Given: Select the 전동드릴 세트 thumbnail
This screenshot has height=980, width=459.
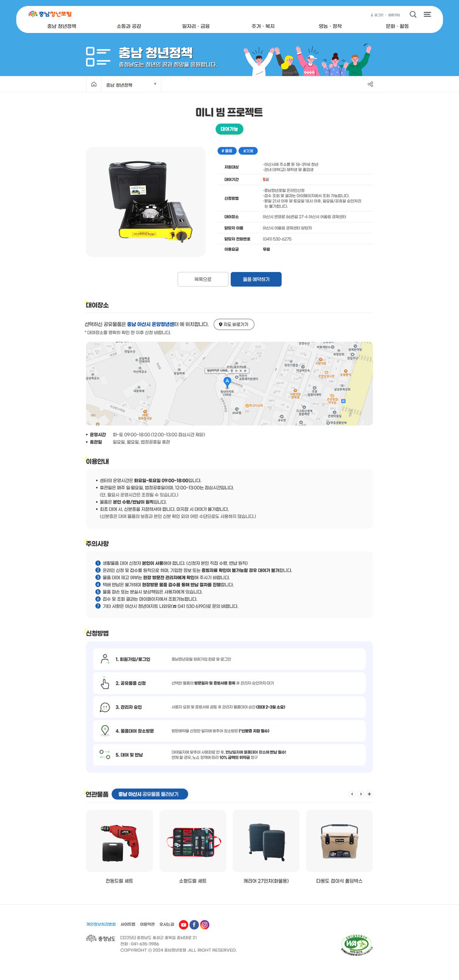Looking at the screenshot, I should click(119, 841).
